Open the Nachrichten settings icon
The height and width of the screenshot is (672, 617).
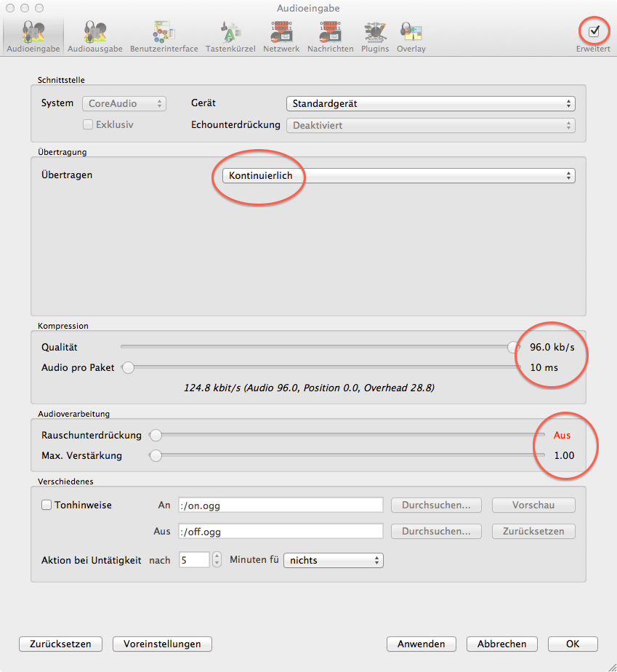pos(330,33)
